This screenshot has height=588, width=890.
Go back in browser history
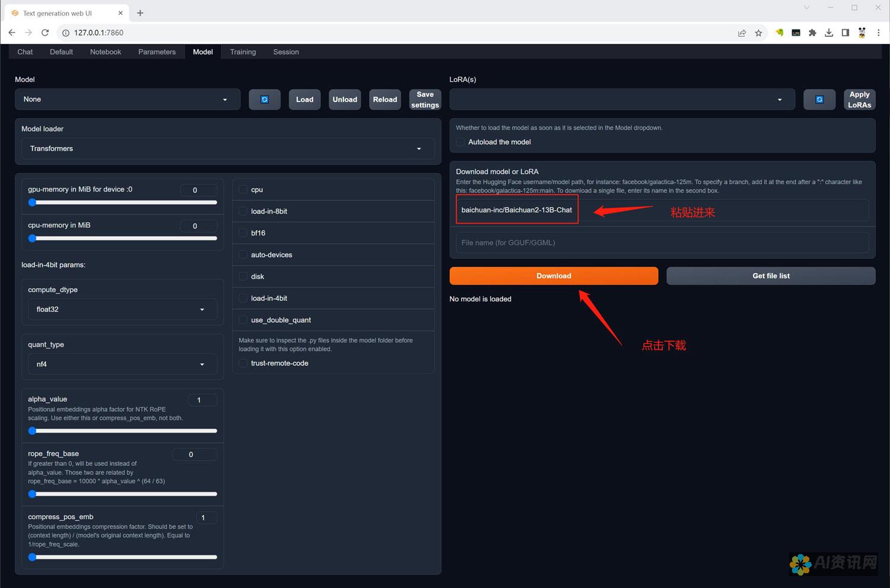12,33
